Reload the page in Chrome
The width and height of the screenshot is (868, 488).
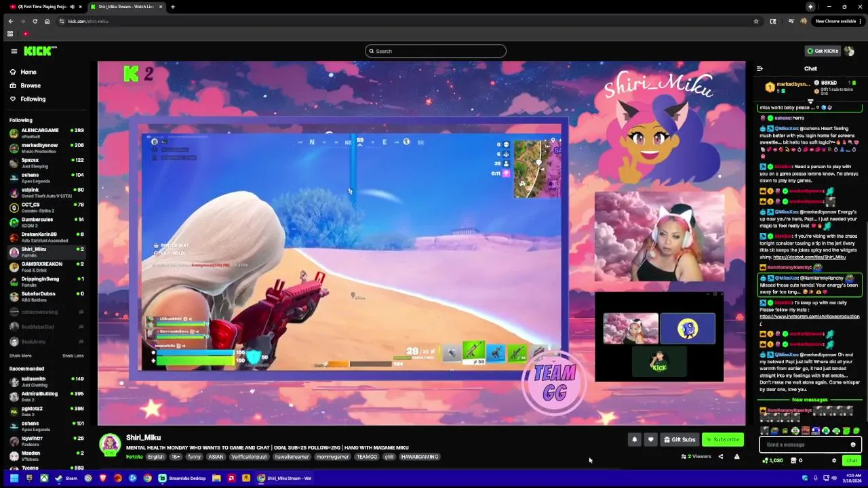35,21
